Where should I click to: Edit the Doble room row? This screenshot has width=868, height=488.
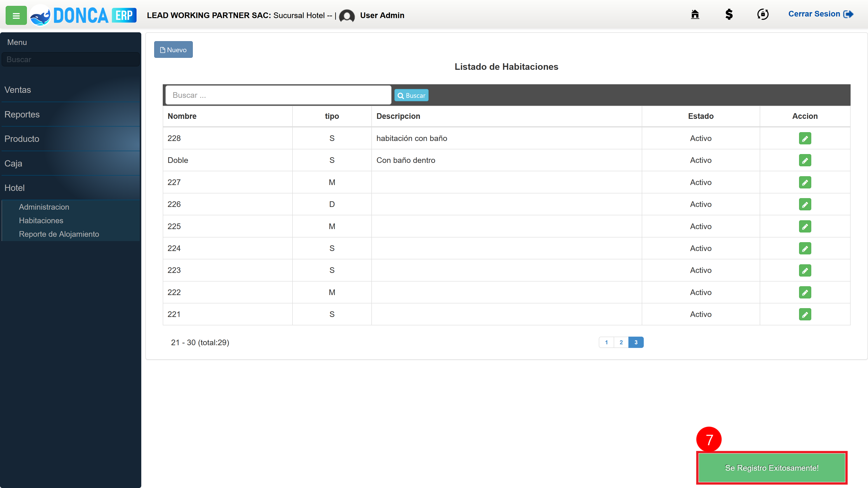tap(805, 160)
